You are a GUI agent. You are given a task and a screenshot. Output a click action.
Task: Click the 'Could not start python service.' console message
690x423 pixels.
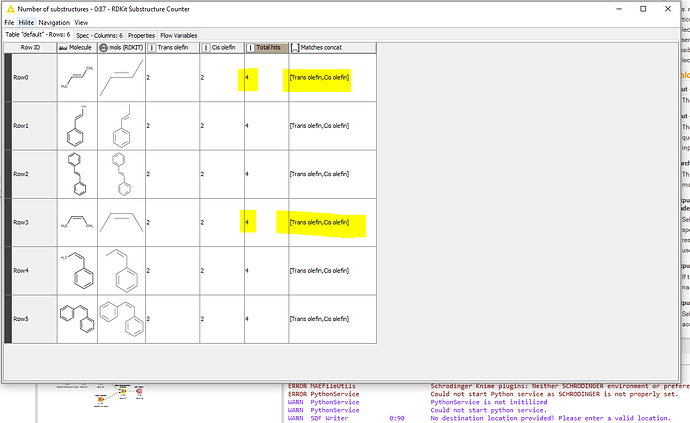[488, 410]
